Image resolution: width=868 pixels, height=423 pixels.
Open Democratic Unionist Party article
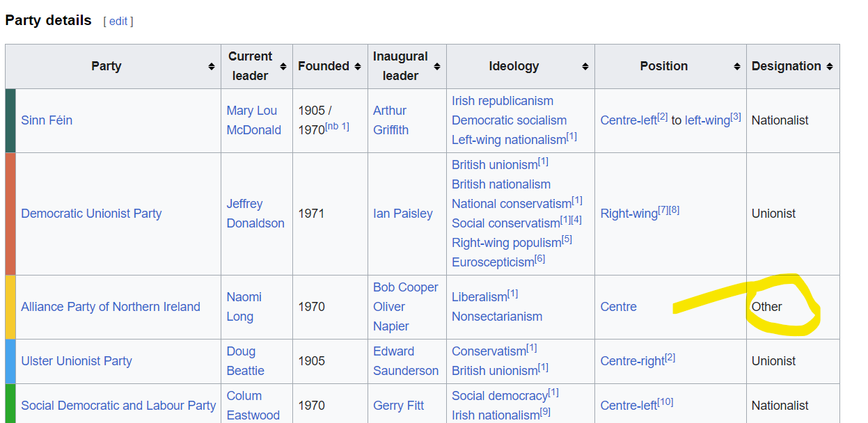91,214
